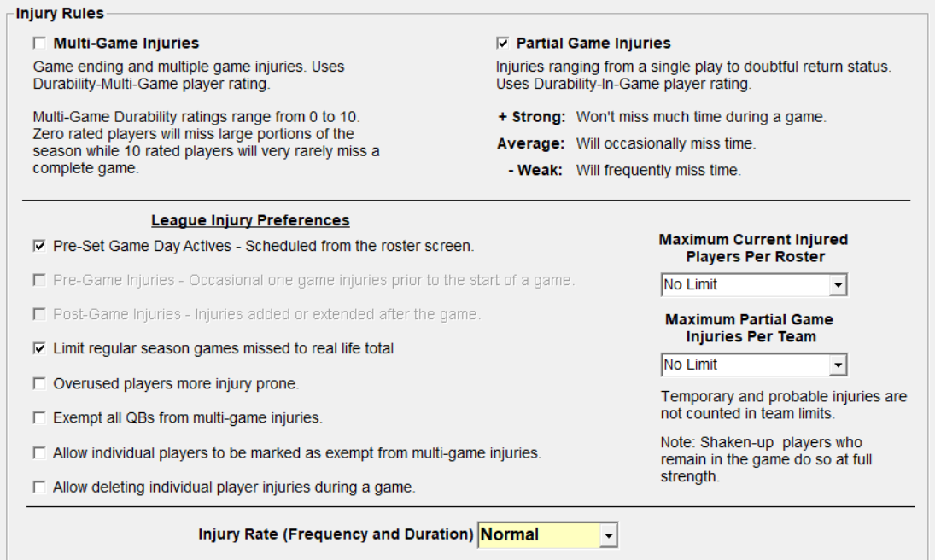Select the '+ Strong:' rating label
Screen dimensions: 935x560
(x=533, y=117)
